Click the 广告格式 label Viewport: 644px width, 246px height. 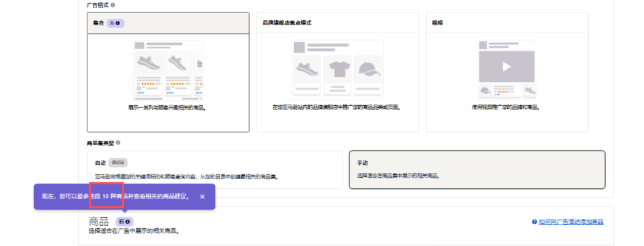(98, 6)
